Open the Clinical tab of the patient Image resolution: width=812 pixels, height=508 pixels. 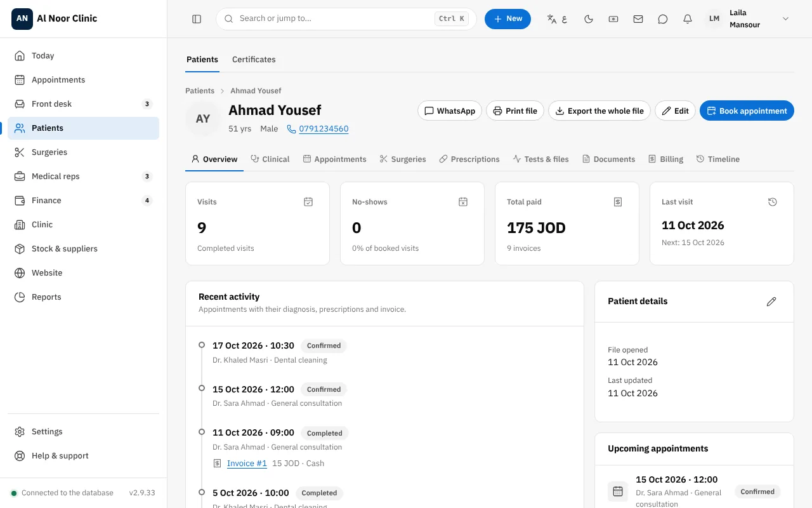pyautogui.click(x=270, y=159)
